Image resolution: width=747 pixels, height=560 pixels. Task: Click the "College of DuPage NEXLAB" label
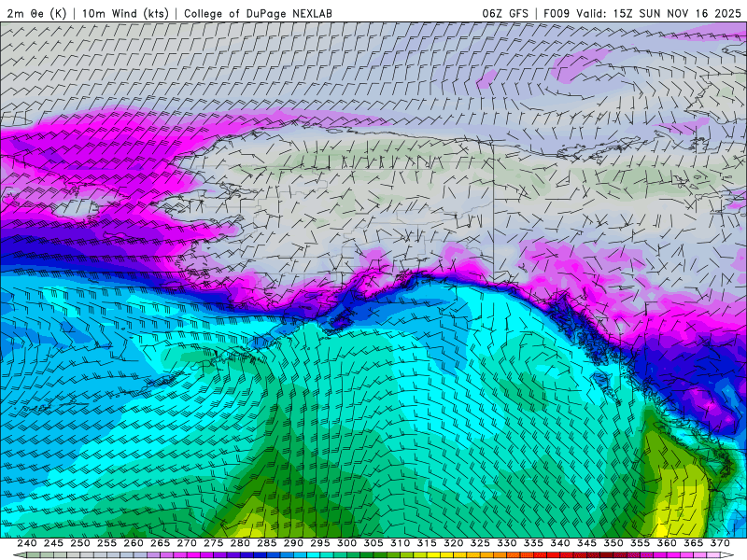(258, 13)
